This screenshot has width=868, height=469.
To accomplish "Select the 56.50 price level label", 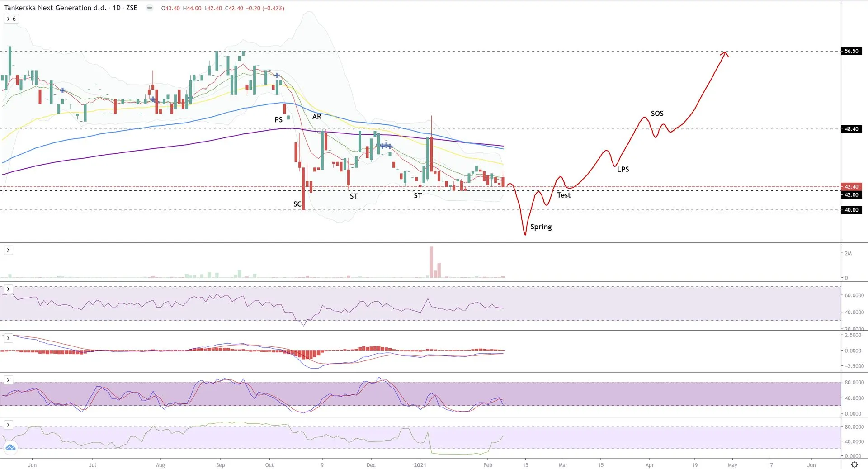I will click(x=851, y=51).
